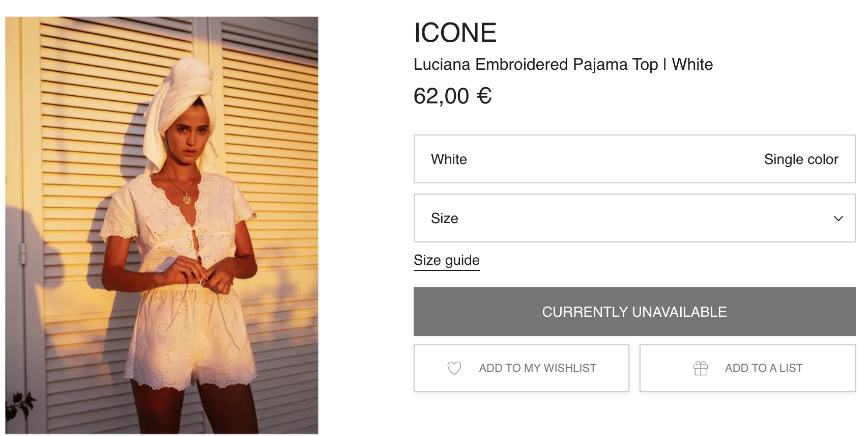
Task: Click the ADD TO A LIST text
Action: [763, 368]
